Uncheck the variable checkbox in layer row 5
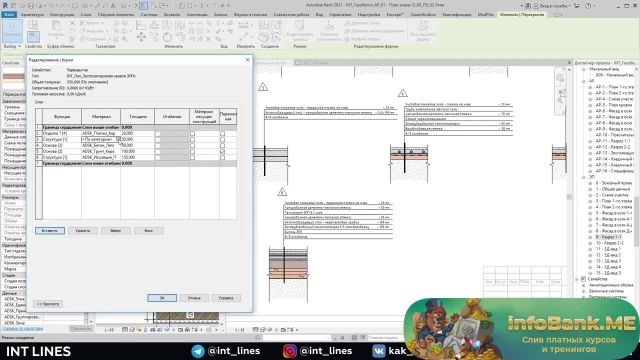 (x=222, y=151)
